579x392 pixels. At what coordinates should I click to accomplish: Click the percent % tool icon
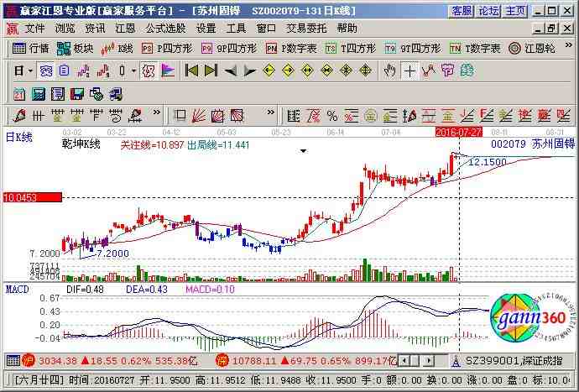332,116
